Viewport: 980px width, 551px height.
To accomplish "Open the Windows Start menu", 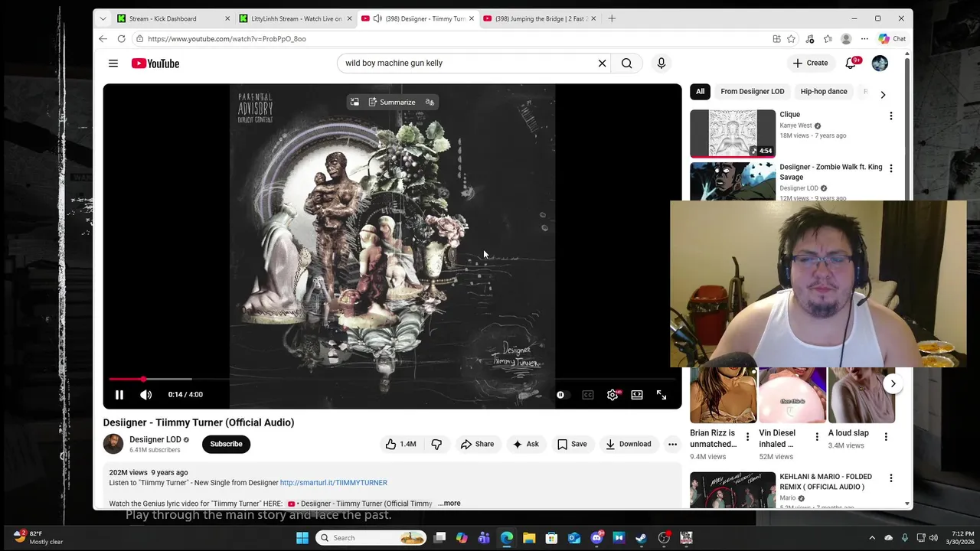I will (302, 538).
